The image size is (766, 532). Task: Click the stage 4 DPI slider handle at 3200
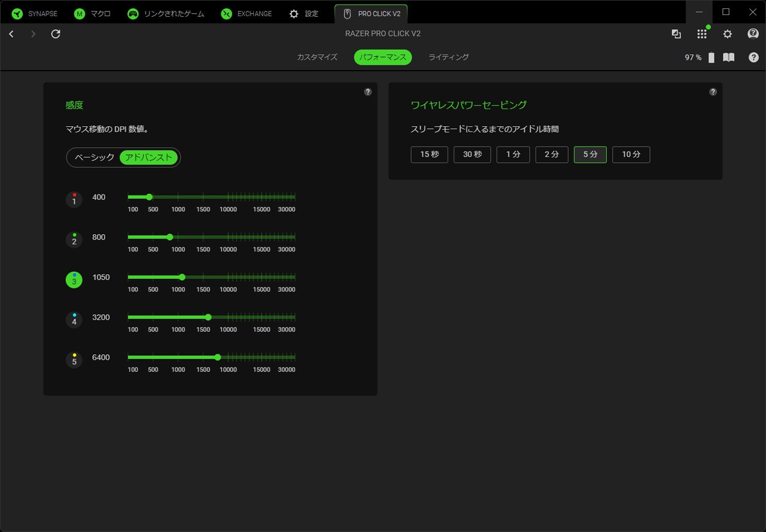point(208,317)
